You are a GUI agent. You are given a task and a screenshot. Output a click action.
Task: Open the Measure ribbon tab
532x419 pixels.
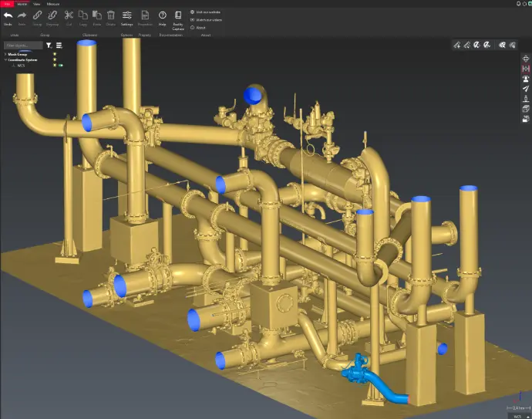[x=53, y=4]
